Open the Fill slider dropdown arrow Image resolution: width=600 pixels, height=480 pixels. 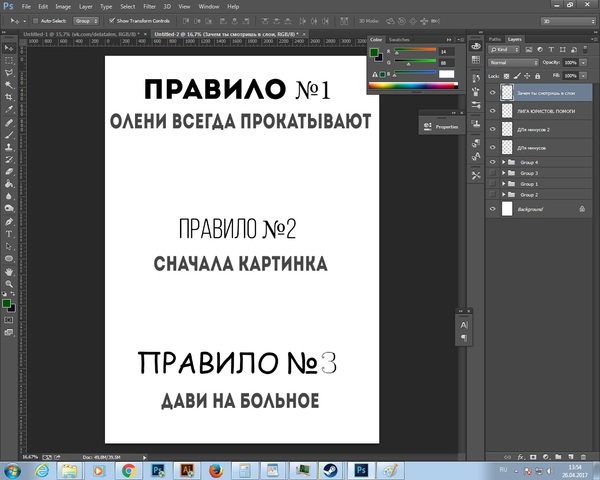coord(584,76)
